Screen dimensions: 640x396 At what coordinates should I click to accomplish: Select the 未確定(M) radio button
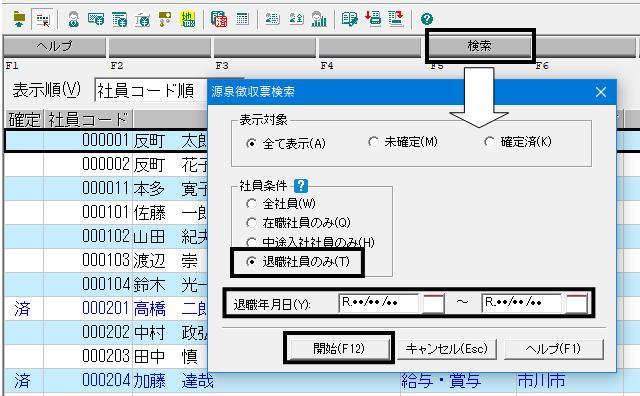coord(373,142)
